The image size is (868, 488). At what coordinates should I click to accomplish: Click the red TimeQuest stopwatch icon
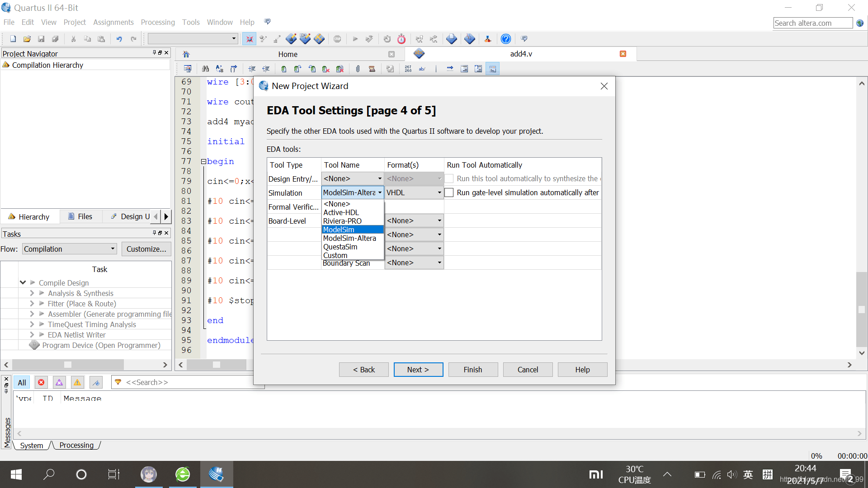point(401,39)
